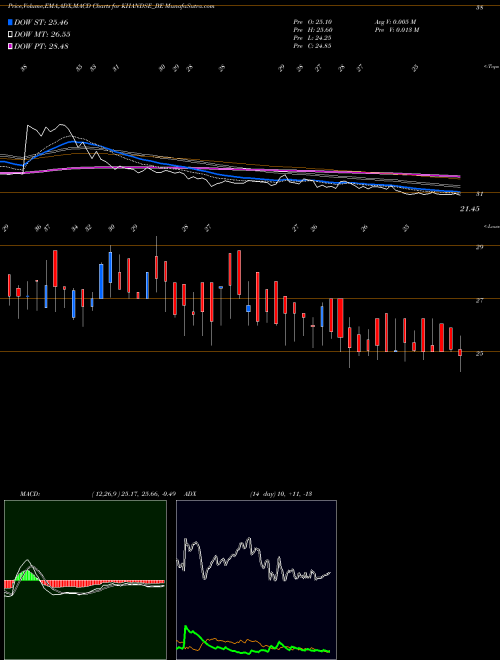Open the ADX indicator chart panel

(256, 580)
